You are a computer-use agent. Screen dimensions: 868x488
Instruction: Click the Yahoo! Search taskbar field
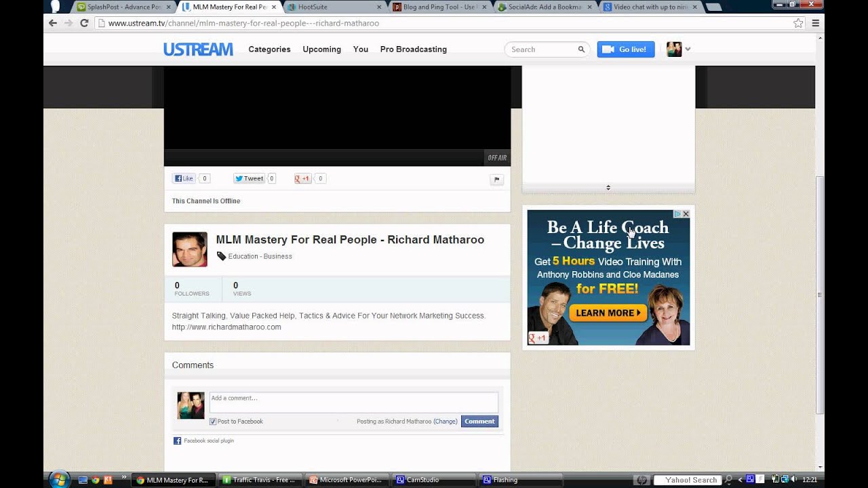pos(686,480)
